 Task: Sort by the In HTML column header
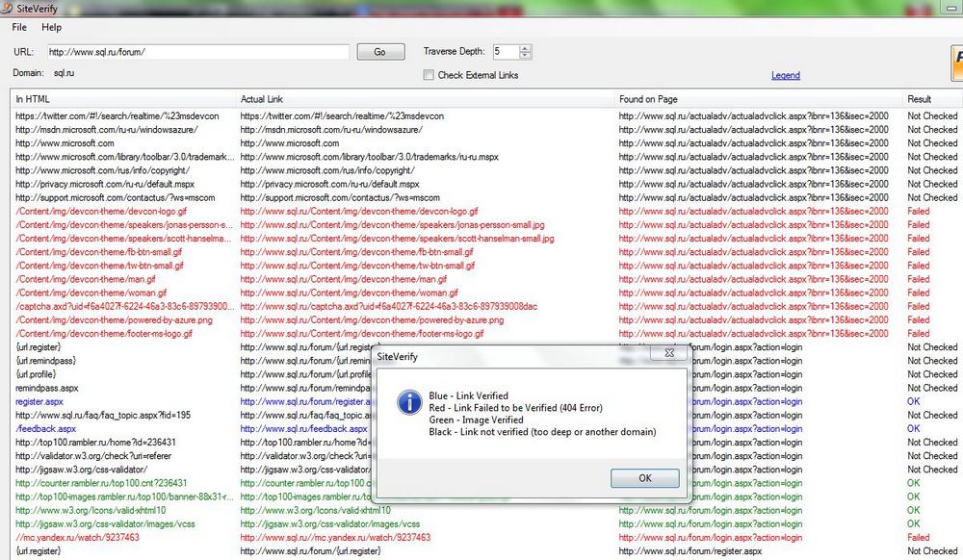(x=123, y=99)
